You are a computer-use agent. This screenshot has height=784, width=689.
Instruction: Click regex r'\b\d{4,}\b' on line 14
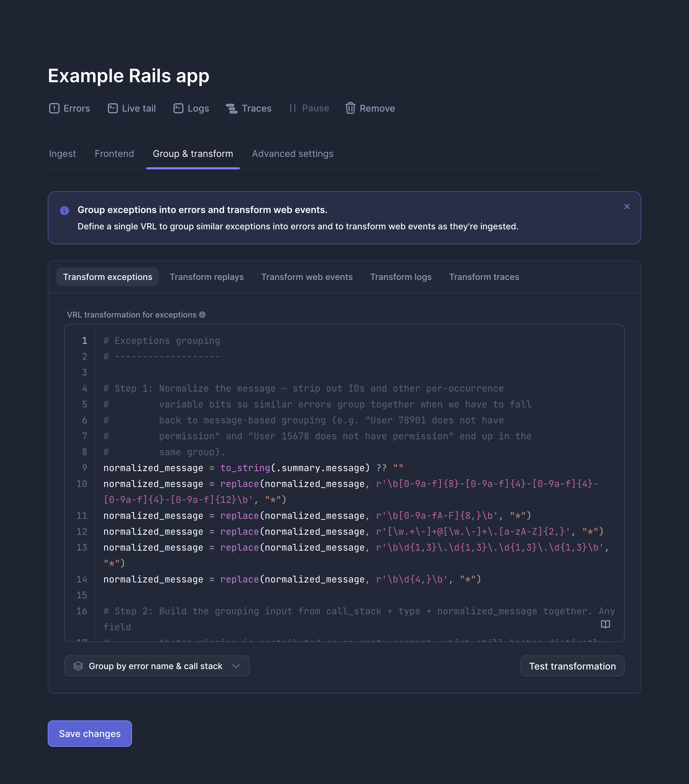(x=412, y=579)
